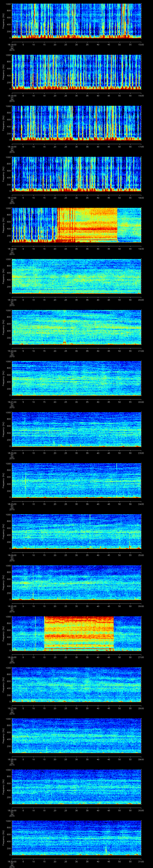This screenshot has height=868, width=153.
Task: Click the 18:18:00 start time label
Action: pos(12,249)
